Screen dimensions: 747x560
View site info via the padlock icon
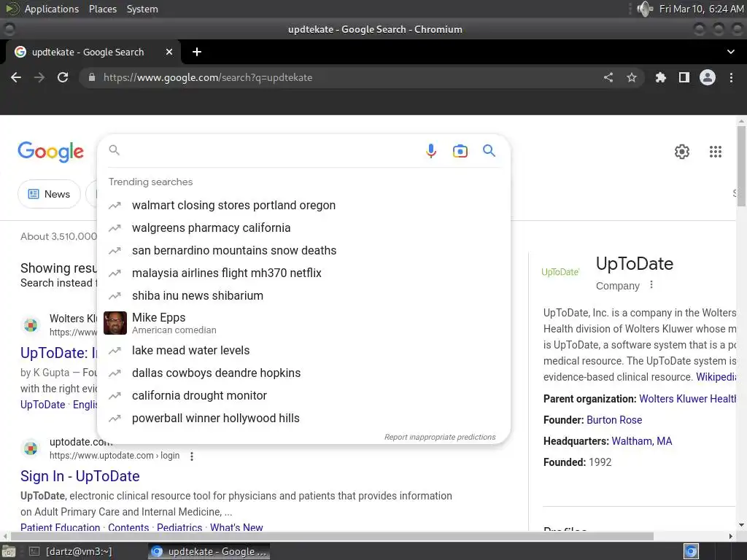(92, 77)
